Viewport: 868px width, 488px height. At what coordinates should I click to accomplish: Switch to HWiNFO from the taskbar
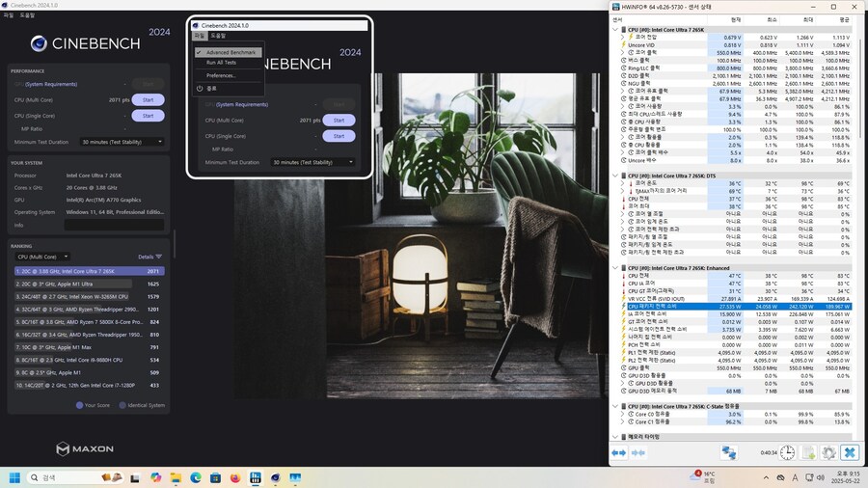click(x=256, y=477)
